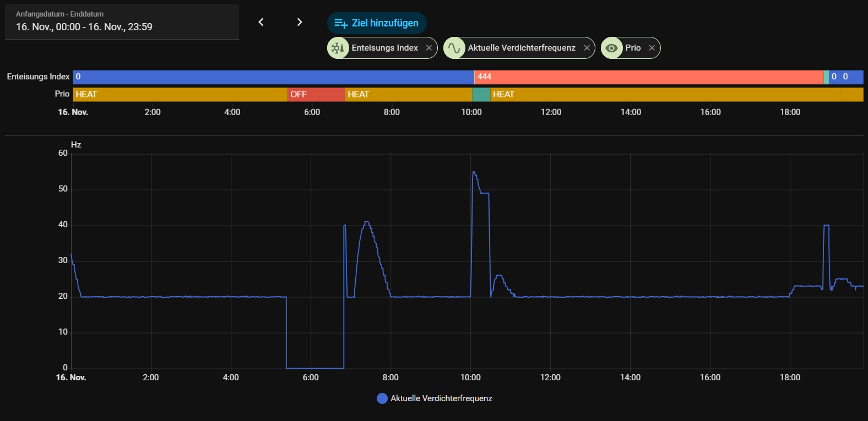Select the red 444 Enteisungs Index segment
Screen dimensions: 868x421
point(648,77)
